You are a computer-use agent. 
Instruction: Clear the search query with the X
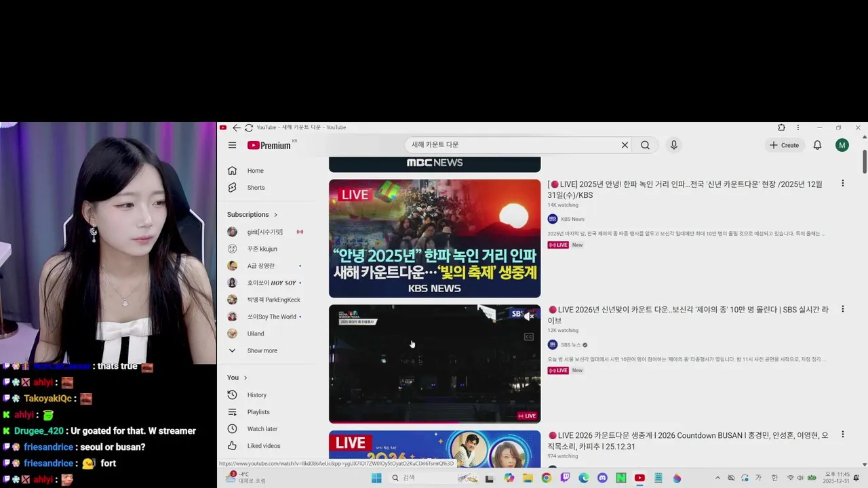pyautogui.click(x=625, y=145)
